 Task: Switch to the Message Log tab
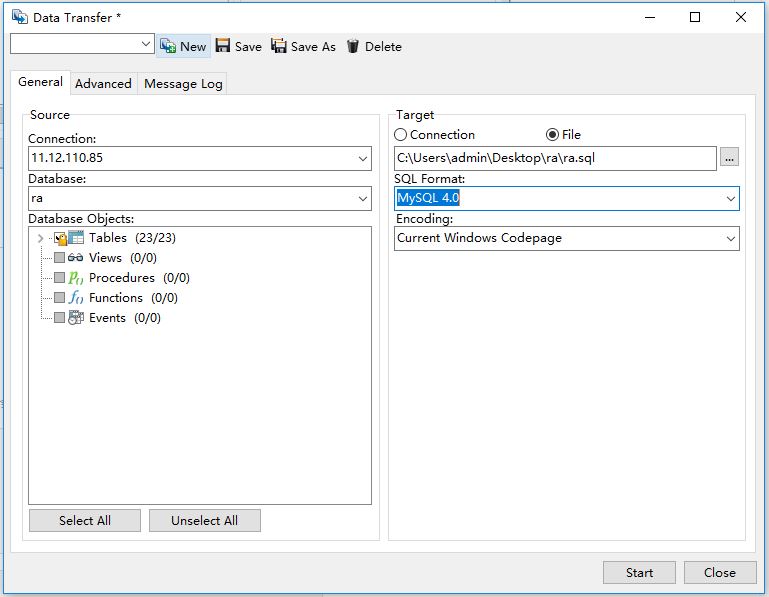[x=183, y=83]
